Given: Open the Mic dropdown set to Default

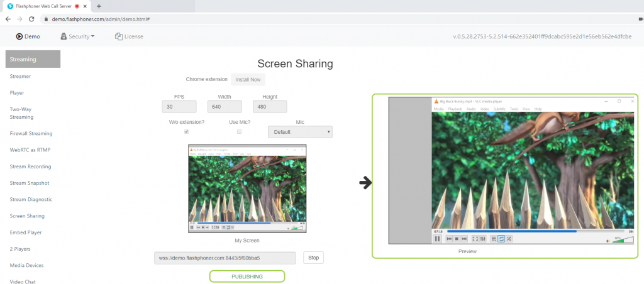Looking at the screenshot, I should 300,132.
